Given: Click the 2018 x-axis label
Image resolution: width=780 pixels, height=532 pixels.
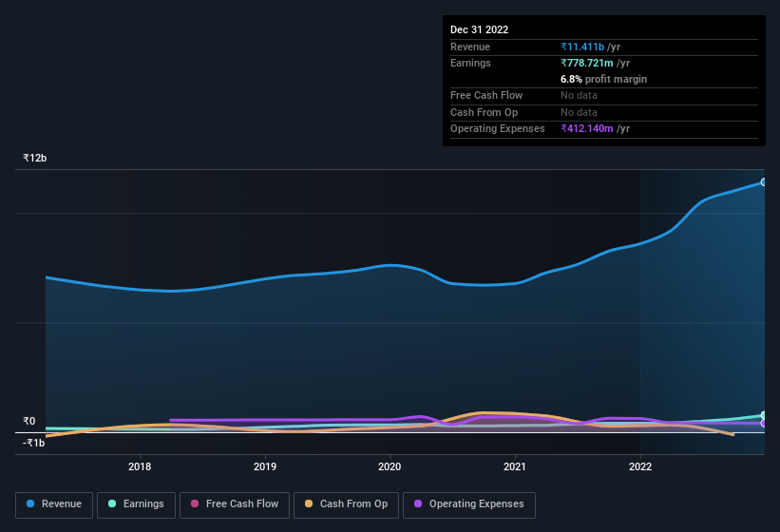Looking at the screenshot, I should (140, 466).
